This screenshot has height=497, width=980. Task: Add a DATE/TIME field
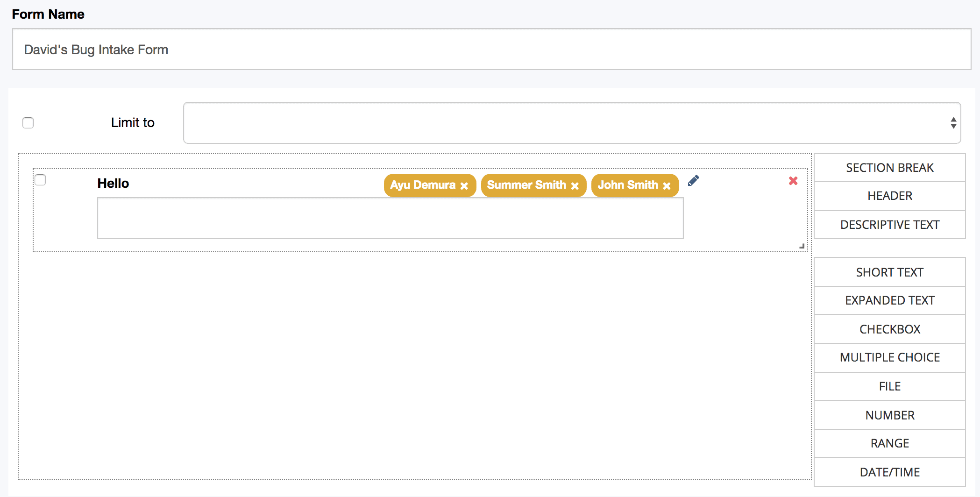coord(889,472)
